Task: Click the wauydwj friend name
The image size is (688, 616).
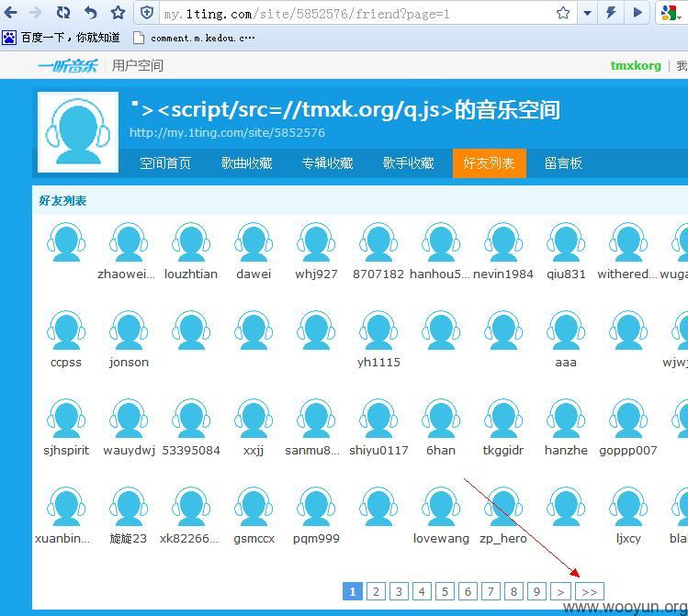Action: [x=129, y=451]
